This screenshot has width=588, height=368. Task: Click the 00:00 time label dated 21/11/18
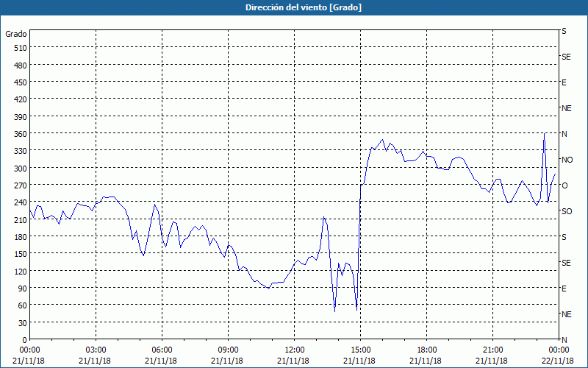[x=29, y=350]
